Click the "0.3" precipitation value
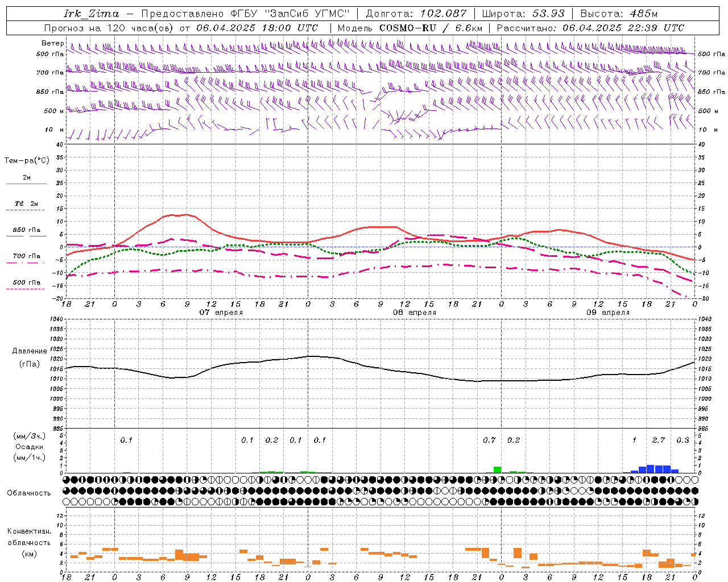The image size is (728, 582). click(x=682, y=440)
